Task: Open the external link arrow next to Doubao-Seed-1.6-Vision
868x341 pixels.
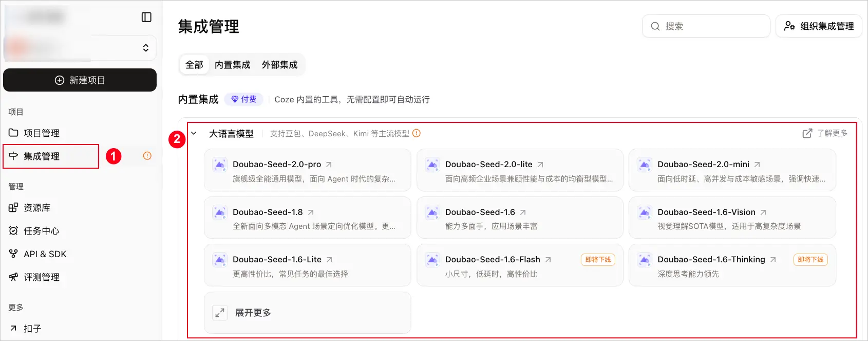Action: (x=763, y=212)
